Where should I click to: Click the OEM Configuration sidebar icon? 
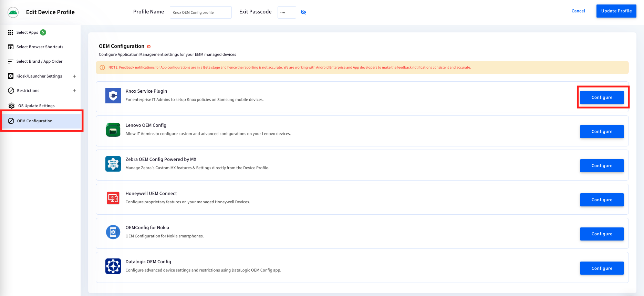coord(11,121)
